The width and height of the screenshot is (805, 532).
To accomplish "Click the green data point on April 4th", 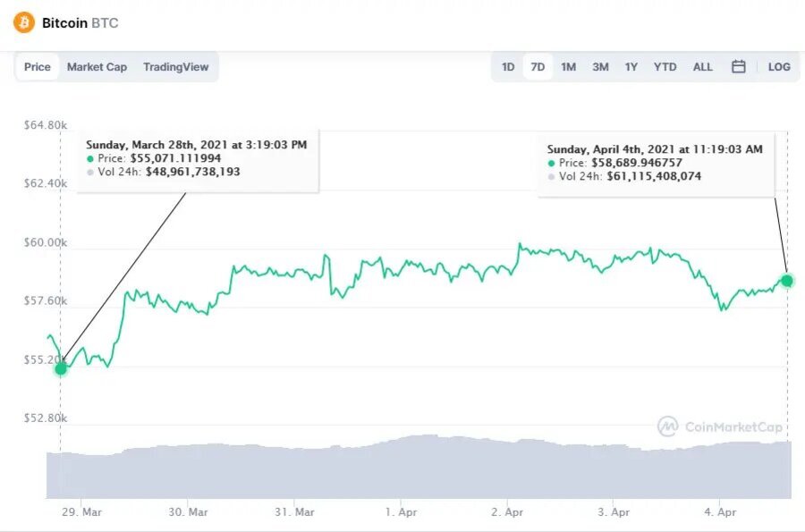I will point(787,281).
